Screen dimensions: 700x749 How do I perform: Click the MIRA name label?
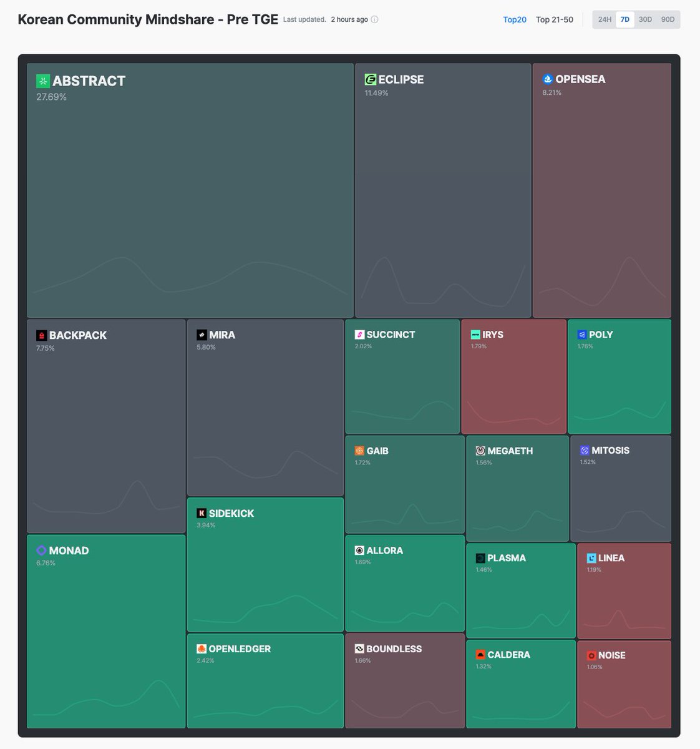point(222,335)
